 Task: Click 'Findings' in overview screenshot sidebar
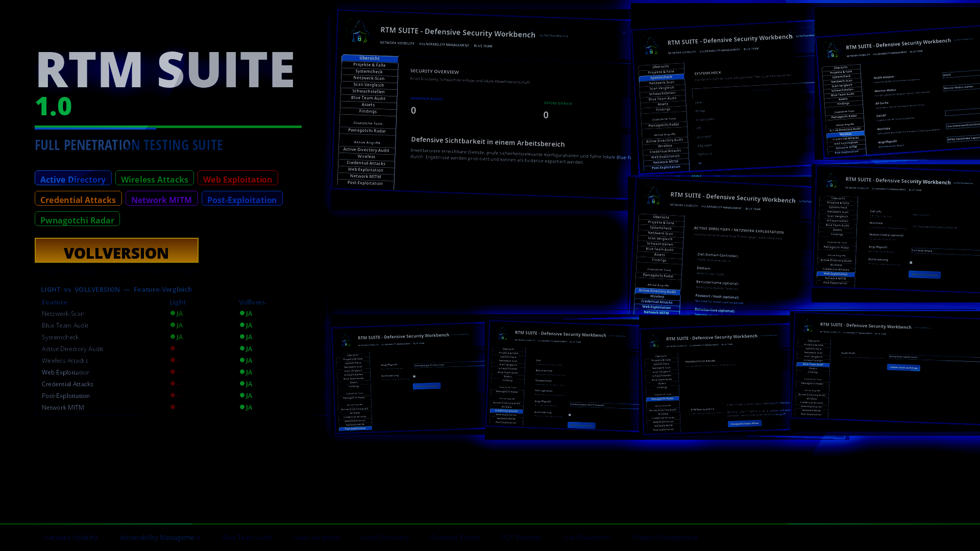[x=368, y=111]
